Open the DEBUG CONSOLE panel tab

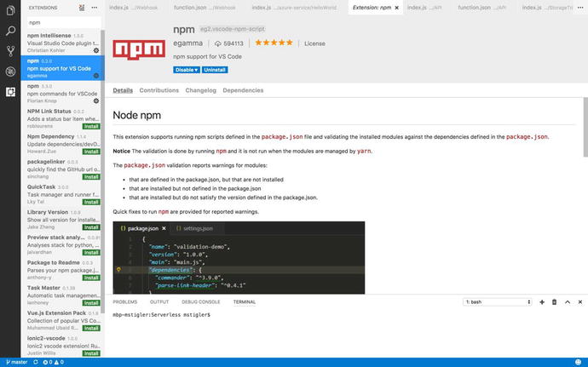(200, 301)
